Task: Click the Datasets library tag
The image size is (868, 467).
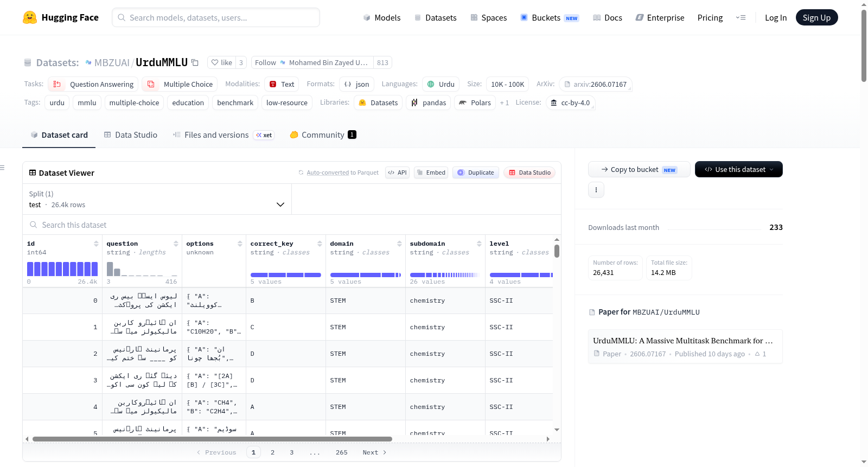Action: coord(378,103)
